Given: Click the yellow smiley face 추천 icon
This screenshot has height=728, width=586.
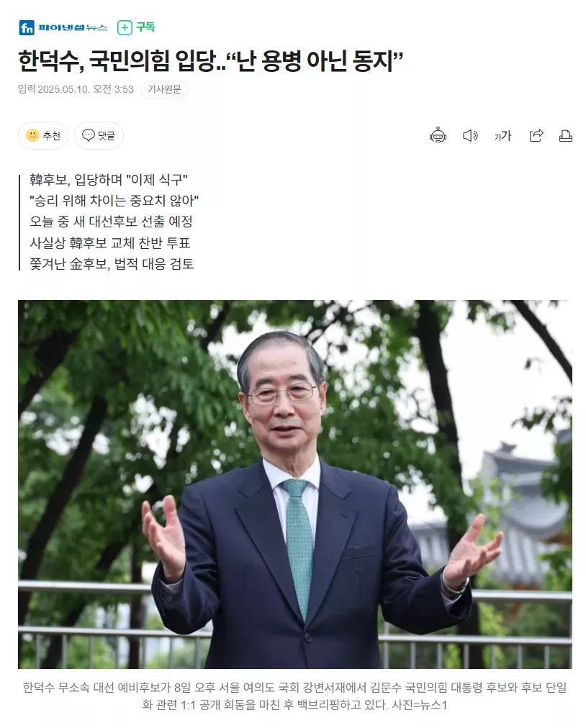Looking at the screenshot, I should point(32,135).
